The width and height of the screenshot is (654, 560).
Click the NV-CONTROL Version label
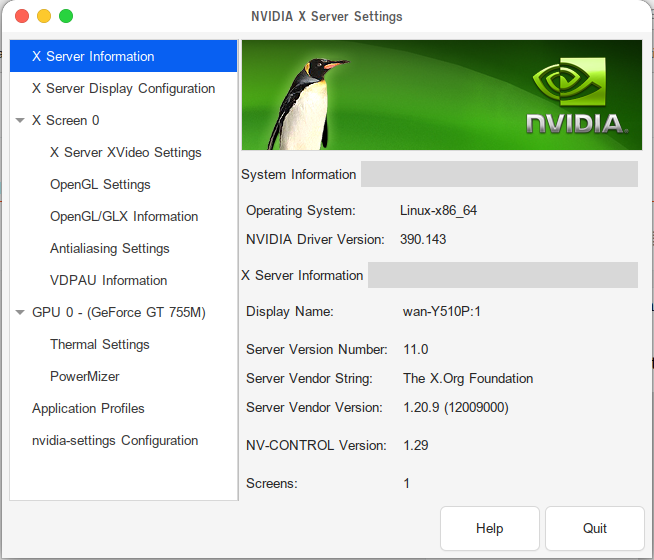pyautogui.click(x=316, y=445)
